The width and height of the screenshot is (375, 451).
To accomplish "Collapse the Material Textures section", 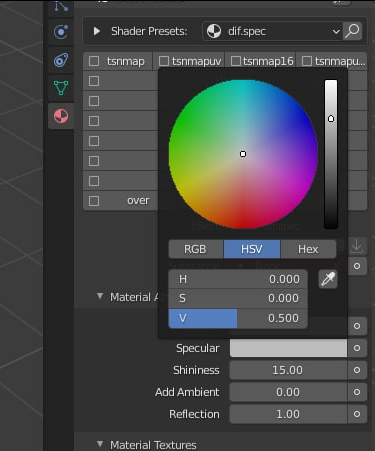I will point(100,444).
